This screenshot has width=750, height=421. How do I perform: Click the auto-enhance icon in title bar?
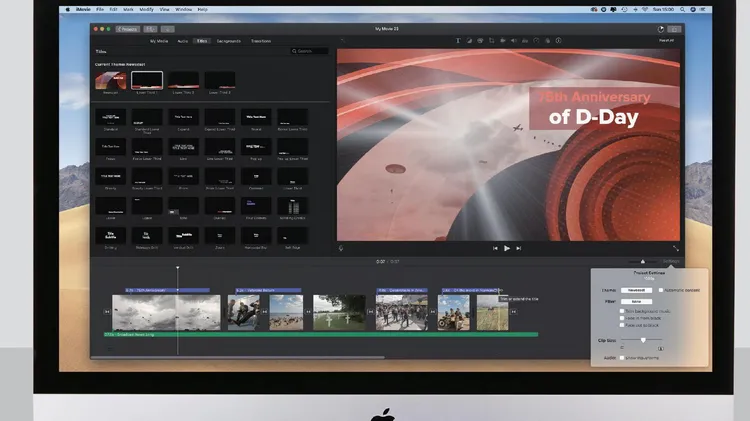coord(661,29)
